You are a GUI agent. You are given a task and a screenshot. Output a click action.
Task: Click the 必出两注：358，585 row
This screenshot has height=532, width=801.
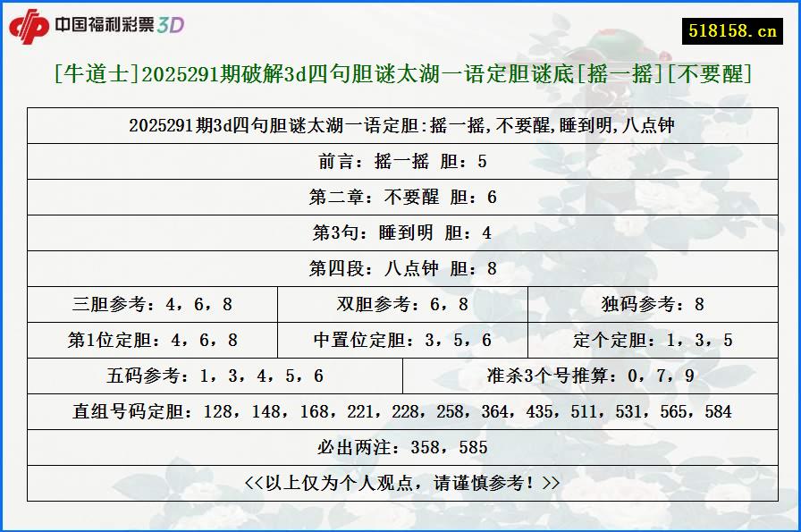400,445
